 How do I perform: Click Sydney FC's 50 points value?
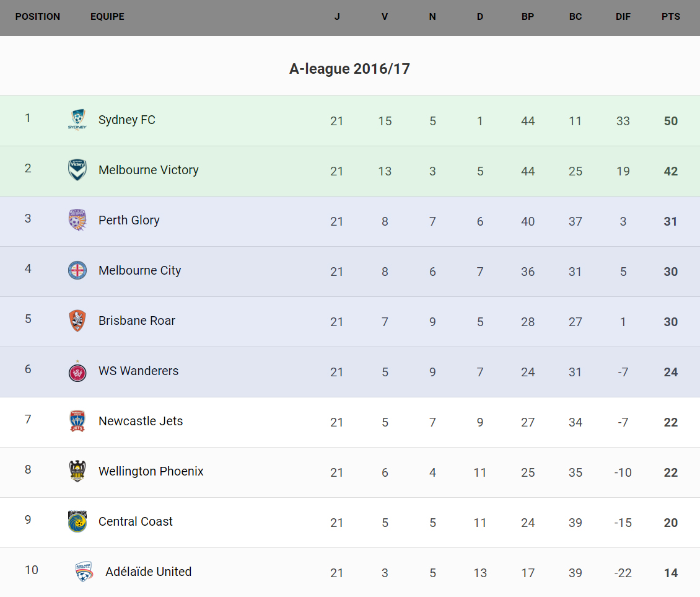[x=670, y=121]
